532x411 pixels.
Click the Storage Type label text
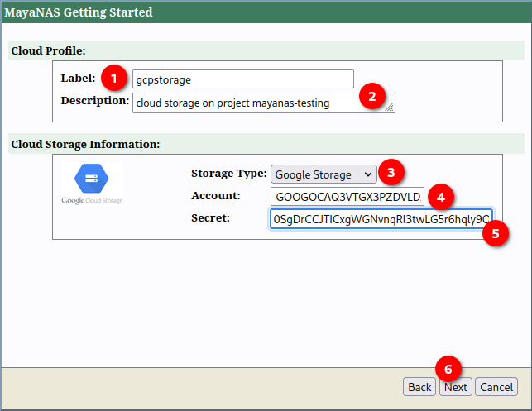(228, 174)
